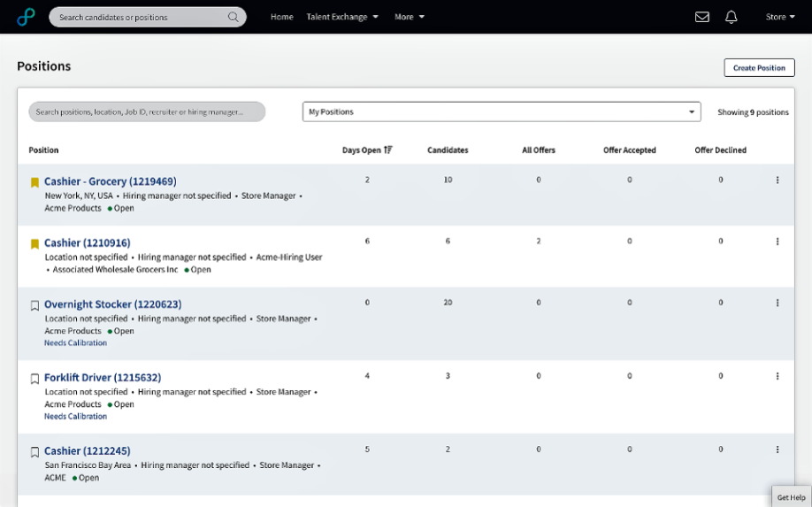The image size is (812, 507).
Task: Open the Cashier (1210916) position link
Action: point(88,243)
